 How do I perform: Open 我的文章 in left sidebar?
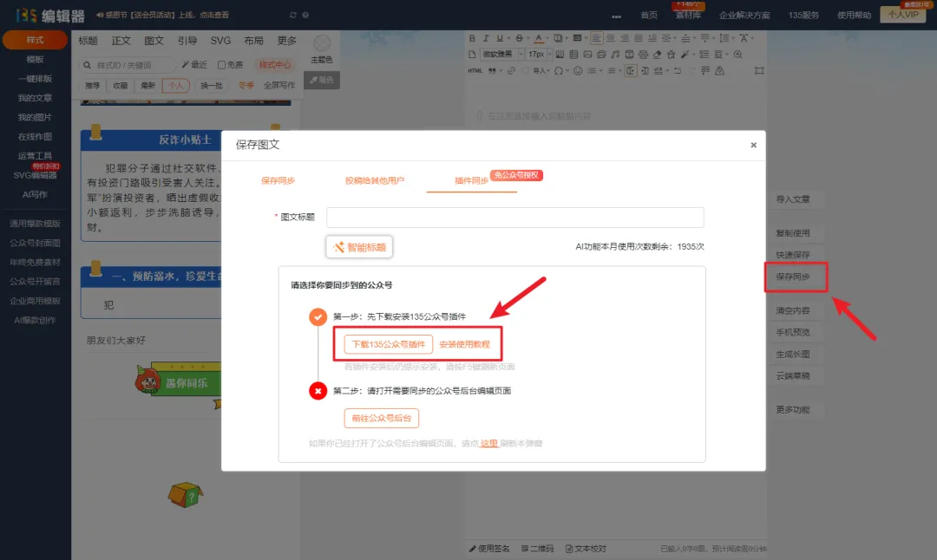[35, 98]
